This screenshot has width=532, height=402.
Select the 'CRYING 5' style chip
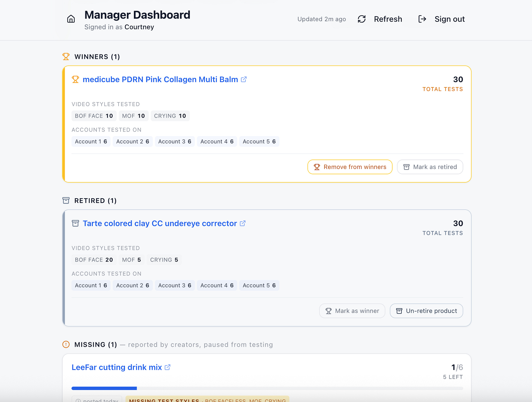[x=164, y=260]
